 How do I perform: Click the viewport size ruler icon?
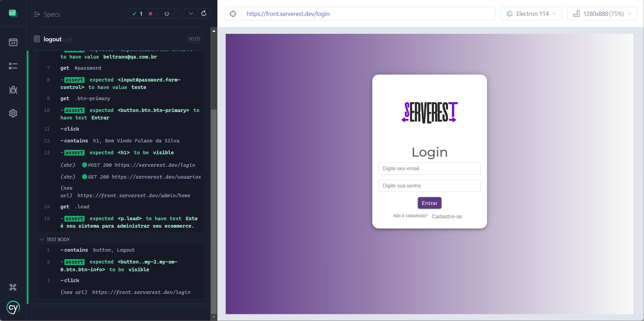(576, 14)
